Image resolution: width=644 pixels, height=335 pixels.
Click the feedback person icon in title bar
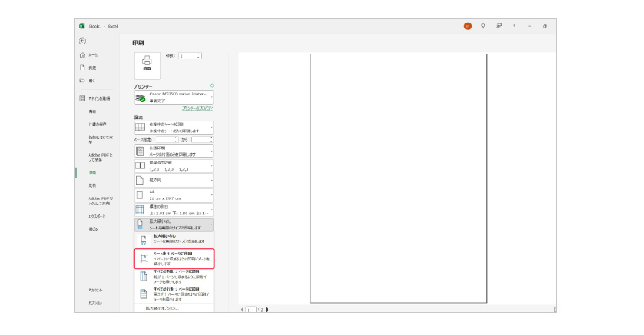tap(498, 26)
